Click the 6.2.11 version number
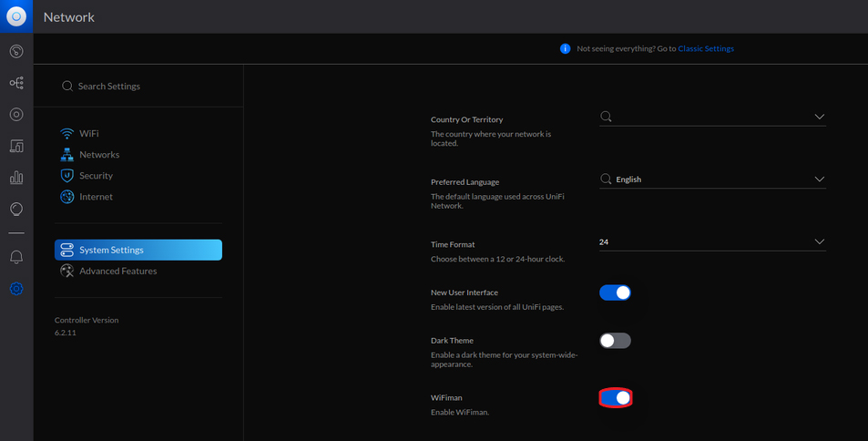This screenshot has width=868, height=441. pyautogui.click(x=66, y=333)
